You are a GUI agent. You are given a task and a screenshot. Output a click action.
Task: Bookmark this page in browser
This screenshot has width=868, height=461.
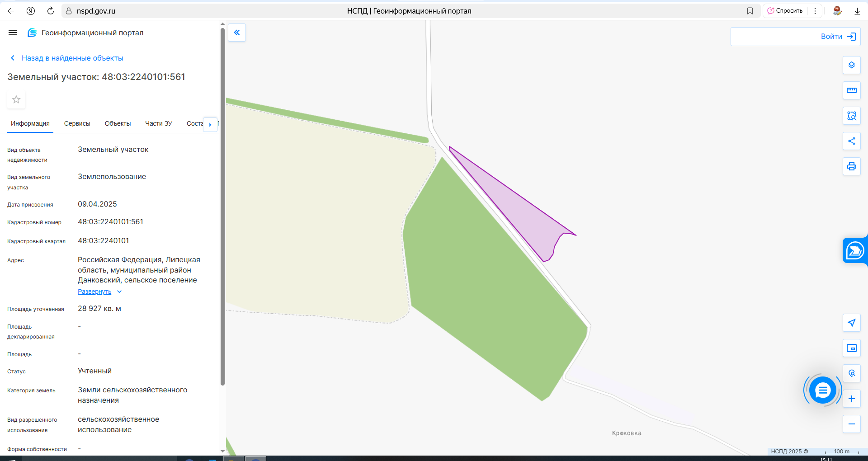click(750, 11)
